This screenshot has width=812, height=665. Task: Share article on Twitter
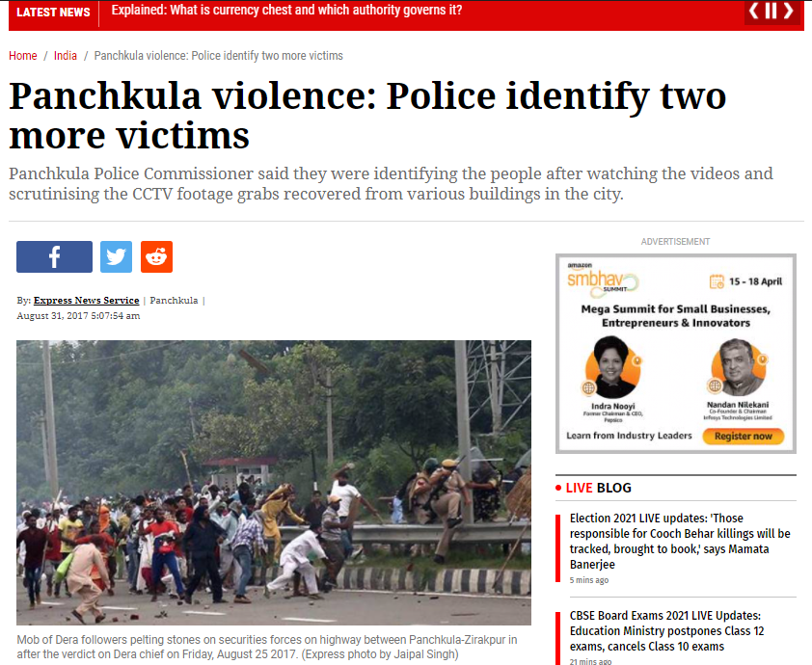(x=116, y=256)
